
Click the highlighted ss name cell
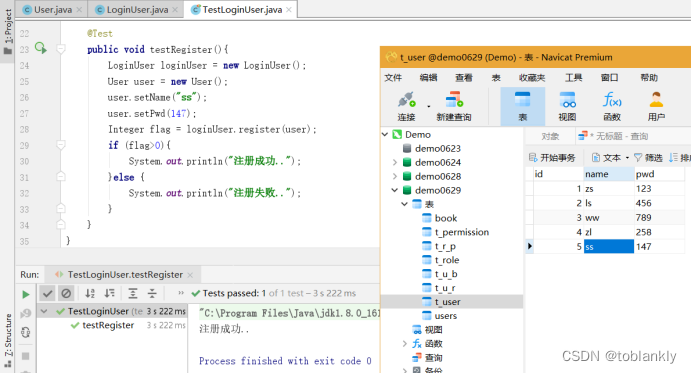coord(609,247)
